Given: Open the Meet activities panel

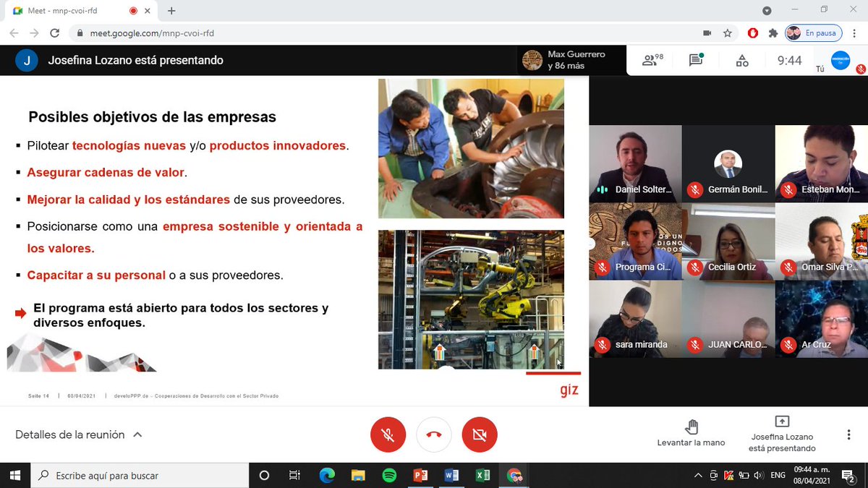Looking at the screenshot, I should point(742,60).
